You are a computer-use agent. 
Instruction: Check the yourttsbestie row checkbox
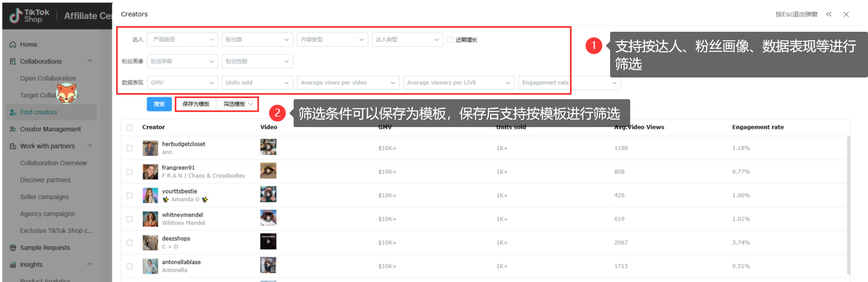130,196
